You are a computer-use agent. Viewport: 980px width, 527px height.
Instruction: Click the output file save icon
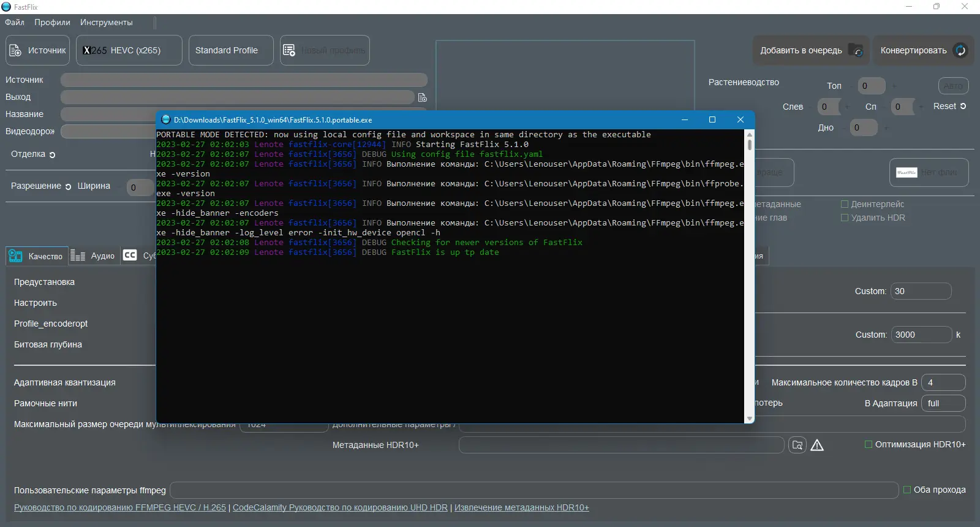(423, 97)
